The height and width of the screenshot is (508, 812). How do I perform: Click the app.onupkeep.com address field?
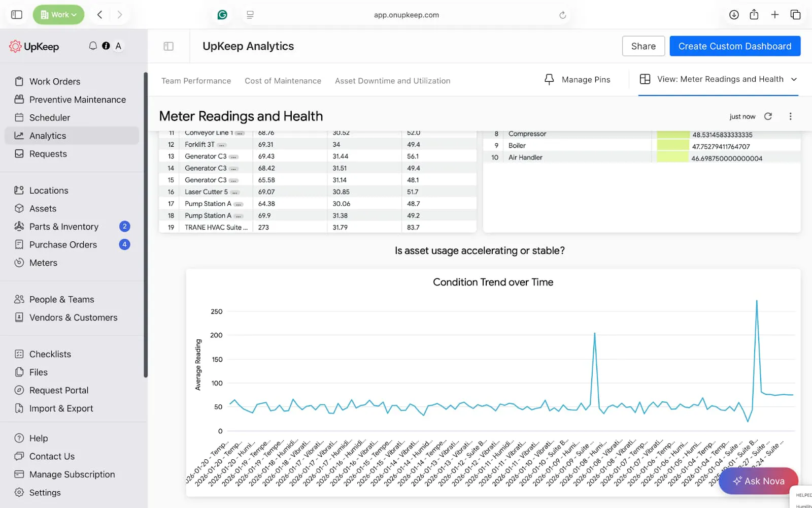point(406,15)
